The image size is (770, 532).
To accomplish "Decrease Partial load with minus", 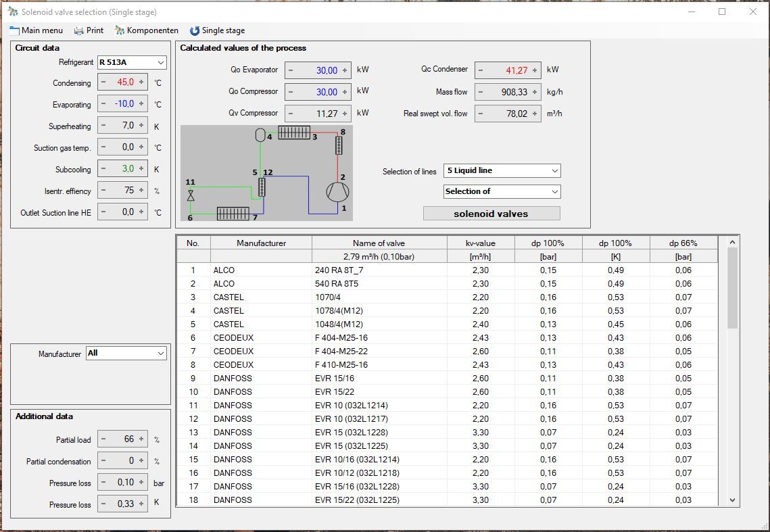I will (x=103, y=439).
